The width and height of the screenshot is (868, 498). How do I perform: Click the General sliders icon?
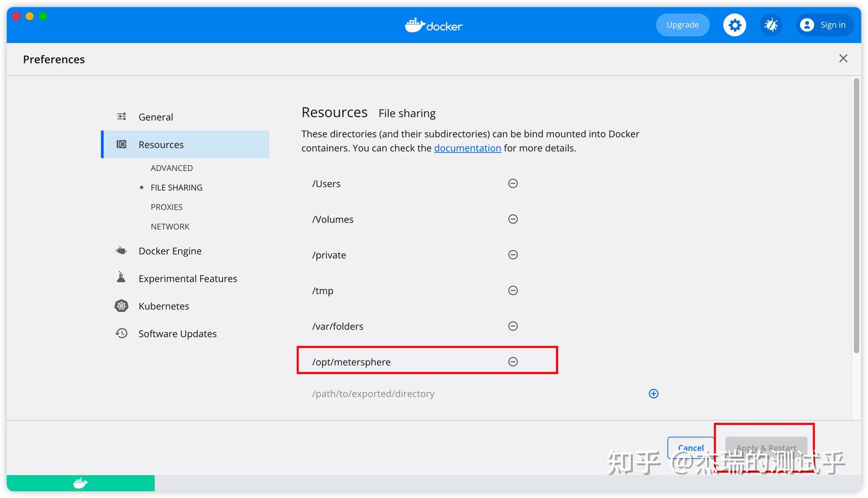tap(122, 116)
